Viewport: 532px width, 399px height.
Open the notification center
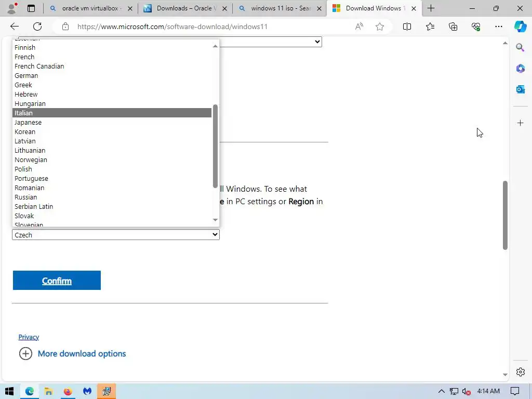[515, 391]
